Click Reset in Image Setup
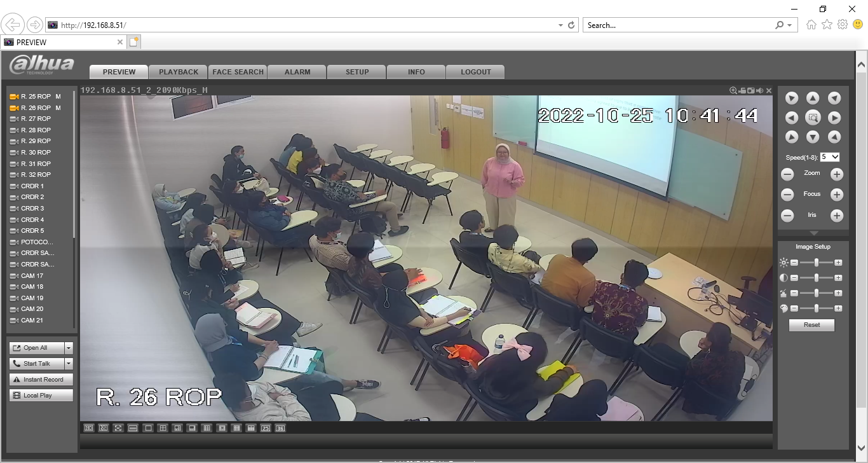This screenshot has height=463, width=868. click(x=811, y=325)
